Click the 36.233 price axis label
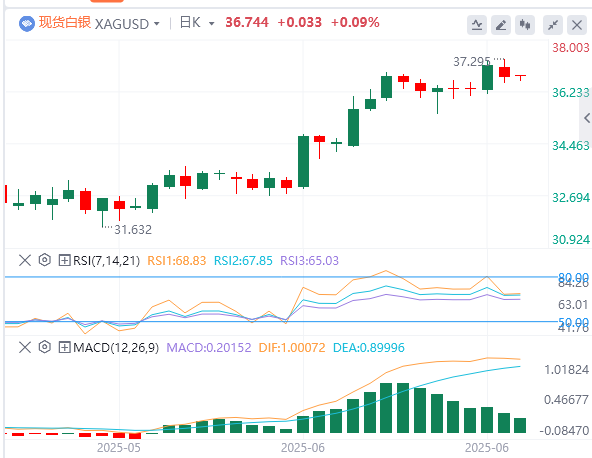 (x=570, y=93)
